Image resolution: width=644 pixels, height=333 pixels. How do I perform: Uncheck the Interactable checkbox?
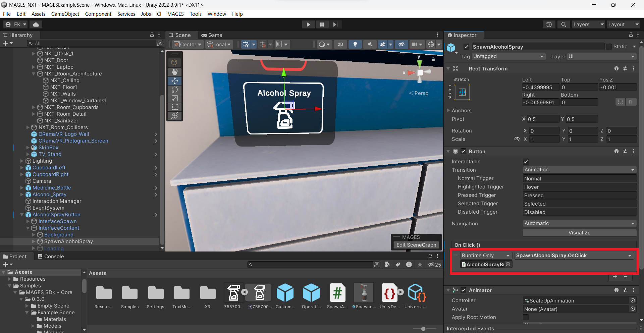point(526,162)
